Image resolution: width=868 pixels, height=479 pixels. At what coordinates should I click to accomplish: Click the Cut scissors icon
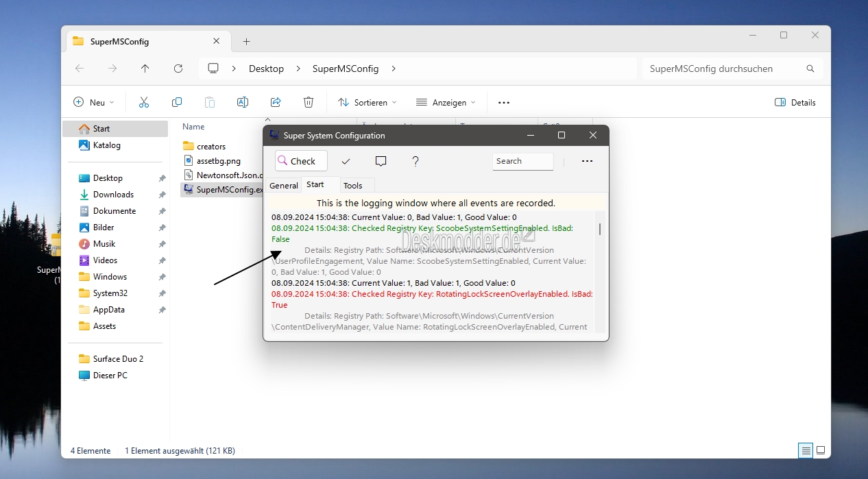[x=144, y=102]
